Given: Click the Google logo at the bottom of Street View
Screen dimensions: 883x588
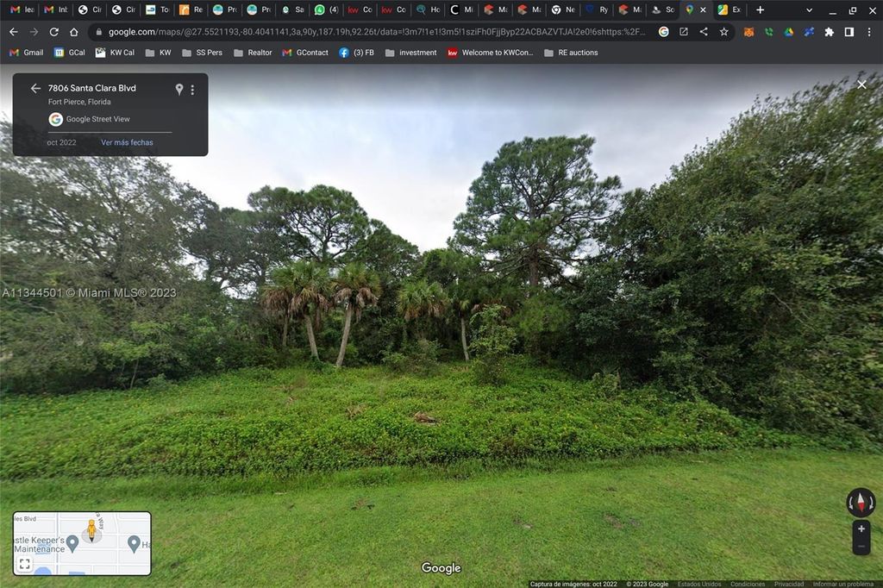Looking at the screenshot, I should pyautogui.click(x=440, y=567).
